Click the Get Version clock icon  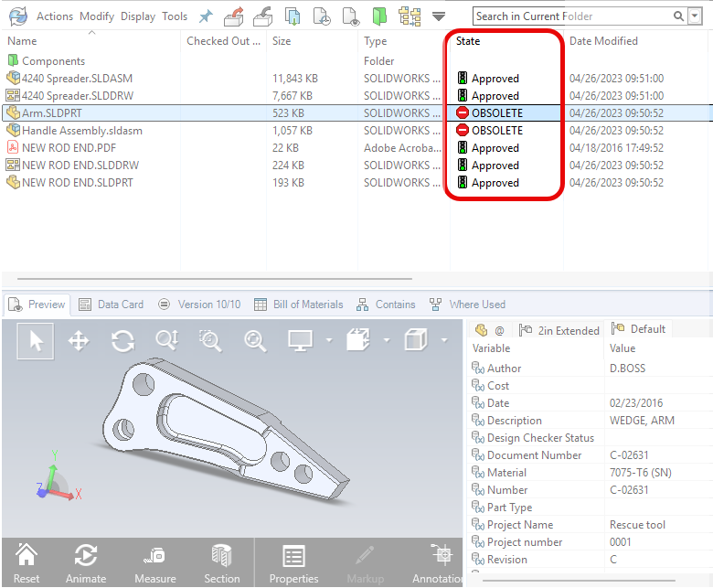[322, 16]
